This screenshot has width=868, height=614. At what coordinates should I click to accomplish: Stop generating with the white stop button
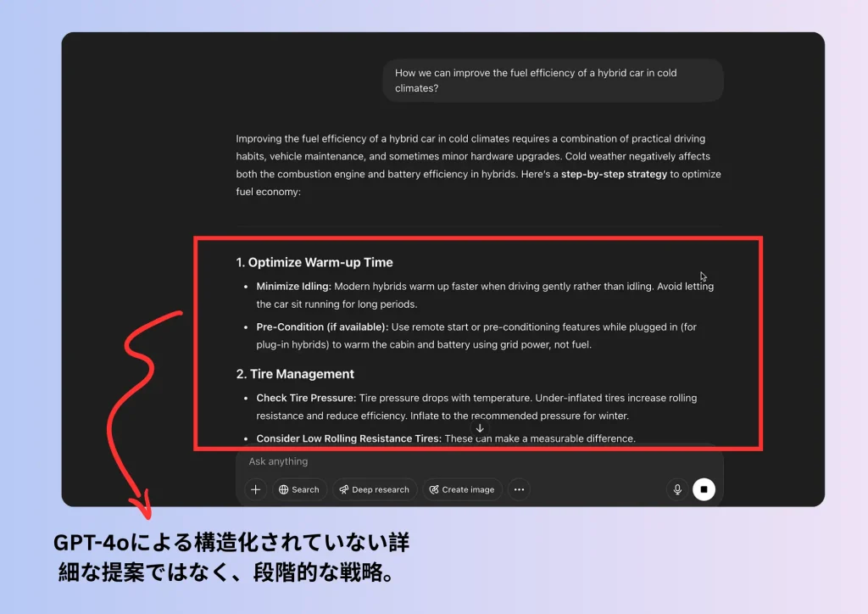(x=704, y=489)
